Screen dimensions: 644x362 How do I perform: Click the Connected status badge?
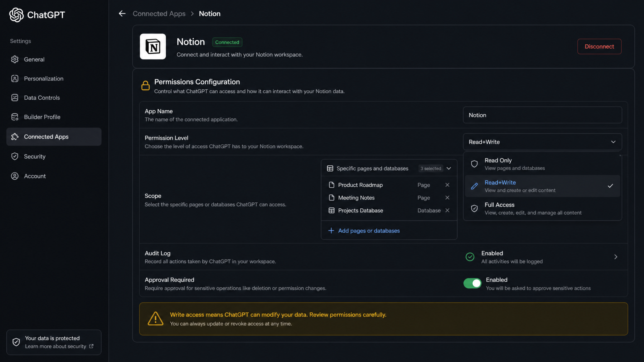click(x=227, y=42)
